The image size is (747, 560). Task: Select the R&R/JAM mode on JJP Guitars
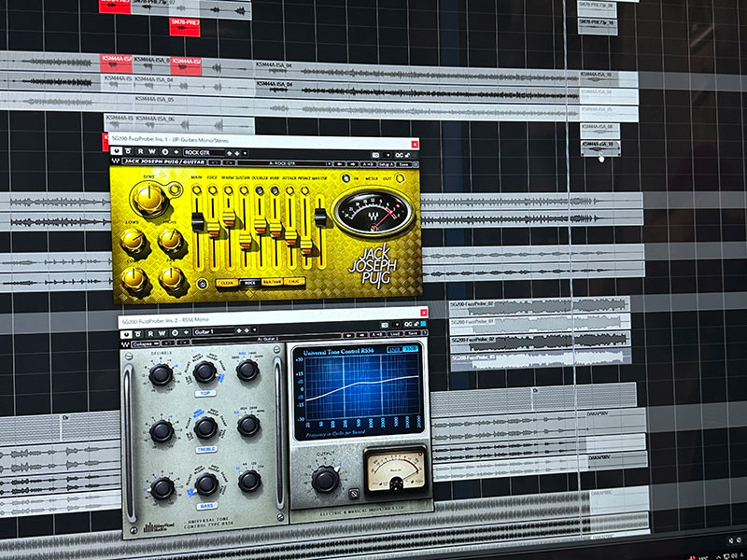point(272,283)
